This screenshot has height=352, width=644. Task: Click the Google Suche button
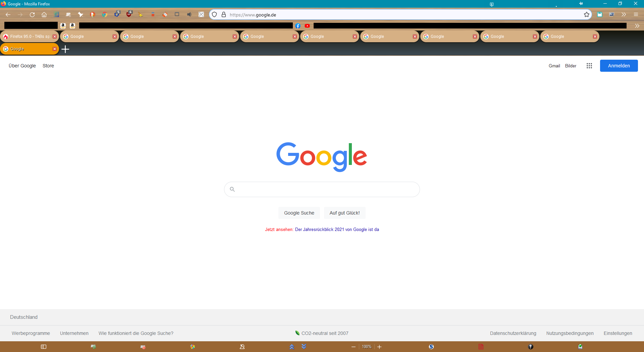tap(299, 213)
